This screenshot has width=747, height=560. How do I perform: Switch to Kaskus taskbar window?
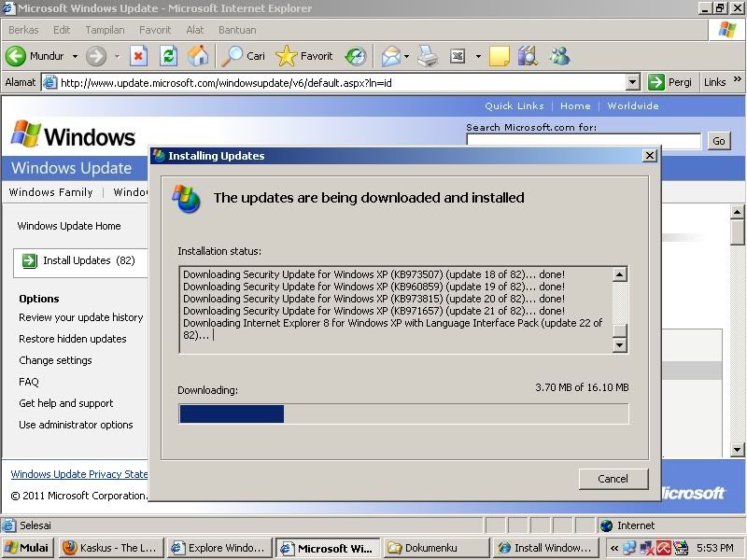click(111, 548)
